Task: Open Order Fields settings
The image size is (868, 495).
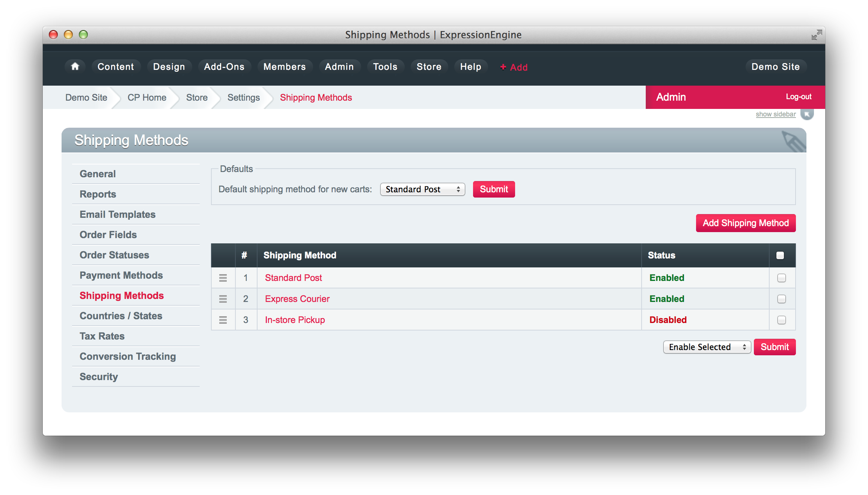Action: tap(136, 235)
